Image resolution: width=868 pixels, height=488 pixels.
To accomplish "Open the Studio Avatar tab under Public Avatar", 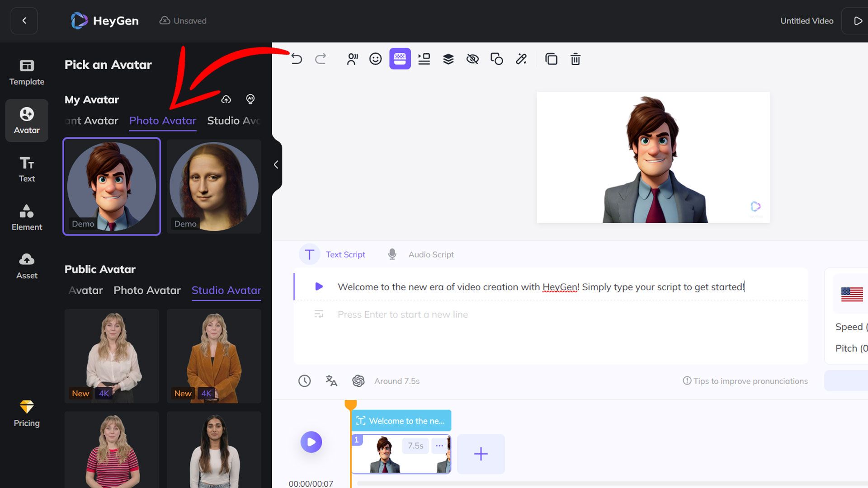I will tap(226, 290).
